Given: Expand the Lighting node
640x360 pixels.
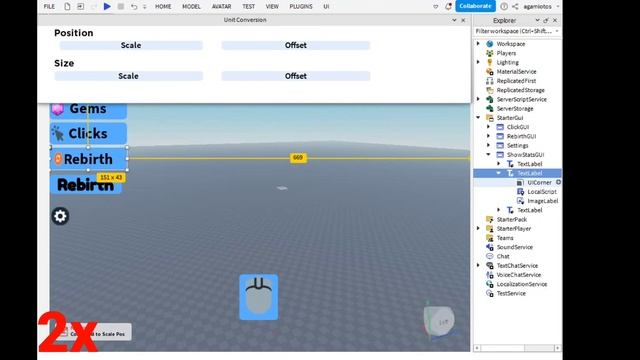Looking at the screenshot, I should tap(478, 62).
